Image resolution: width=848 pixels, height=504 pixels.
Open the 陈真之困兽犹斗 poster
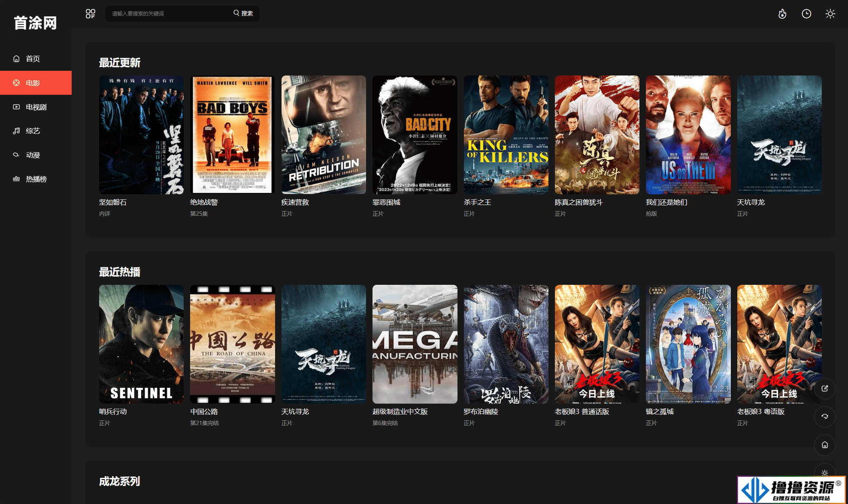(x=597, y=135)
